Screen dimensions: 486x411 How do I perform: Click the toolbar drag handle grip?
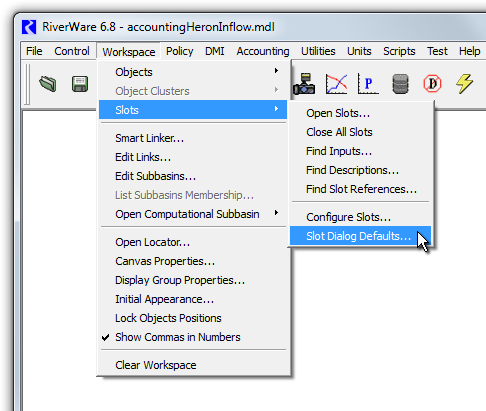tap(27, 84)
